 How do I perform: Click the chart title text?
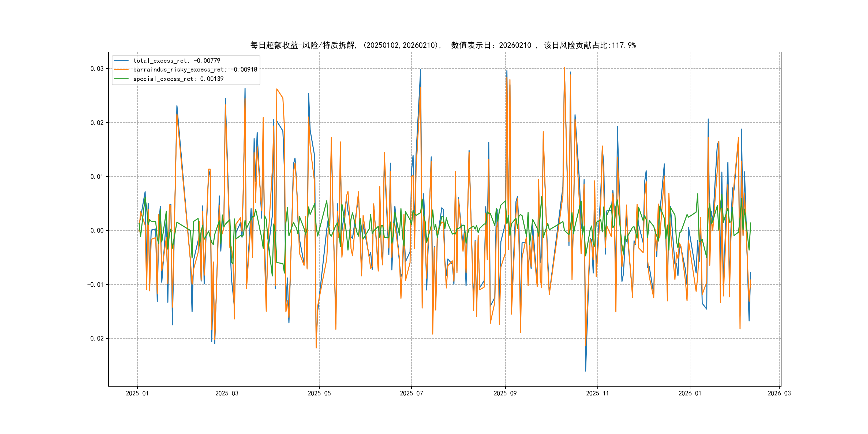coord(443,45)
